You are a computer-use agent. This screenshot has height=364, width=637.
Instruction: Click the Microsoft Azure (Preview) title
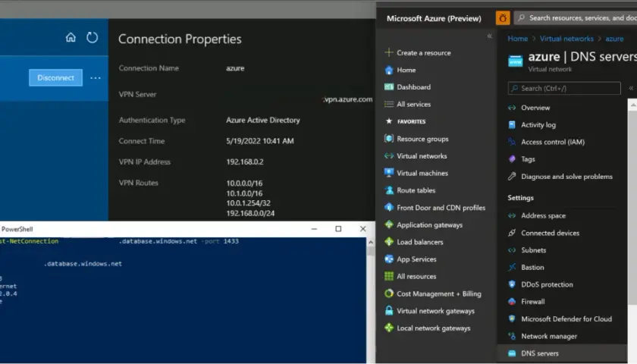[x=434, y=18]
